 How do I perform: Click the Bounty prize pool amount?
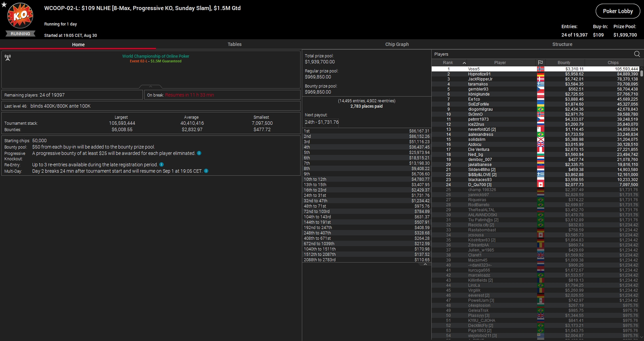[318, 92]
